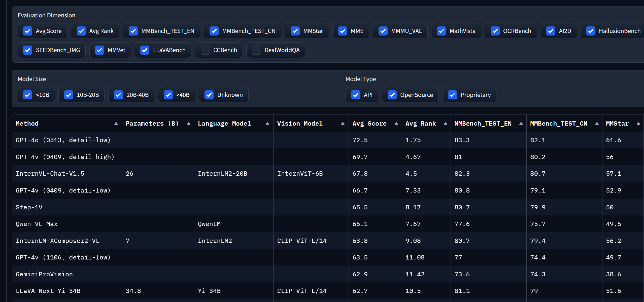The height and width of the screenshot is (302, 644).
Task: Toggle the 20B-40B size filter
Action: click(118, 95)
